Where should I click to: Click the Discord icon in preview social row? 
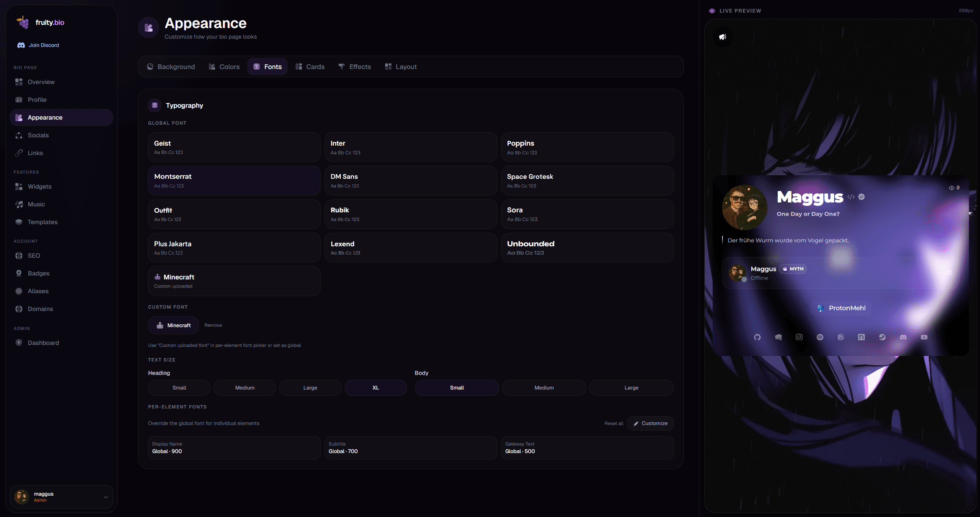pyautogui.click(x=903, y=337)
